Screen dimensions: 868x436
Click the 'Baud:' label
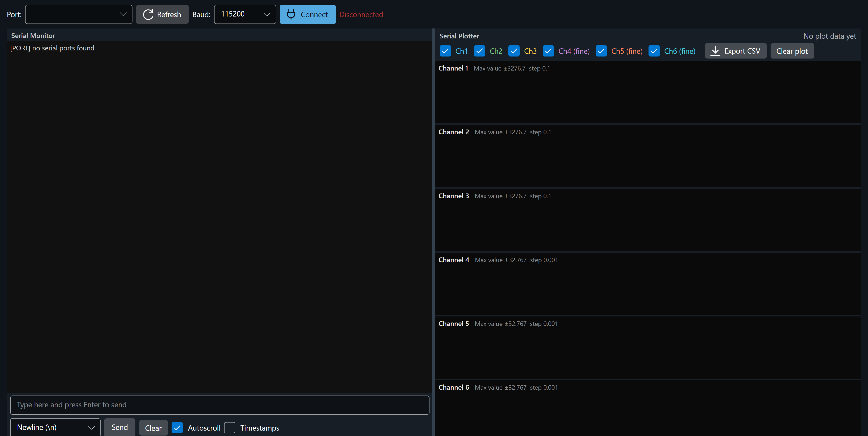click(x=201, y=14)
